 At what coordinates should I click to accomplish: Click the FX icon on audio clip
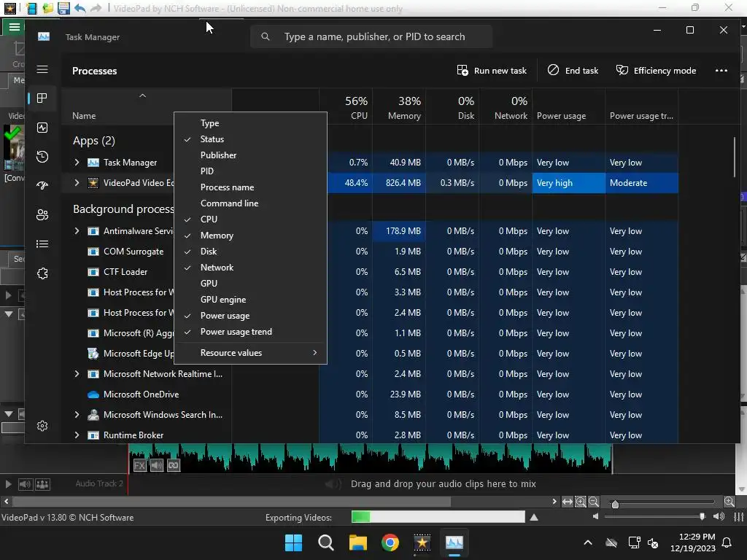(139, 466)
